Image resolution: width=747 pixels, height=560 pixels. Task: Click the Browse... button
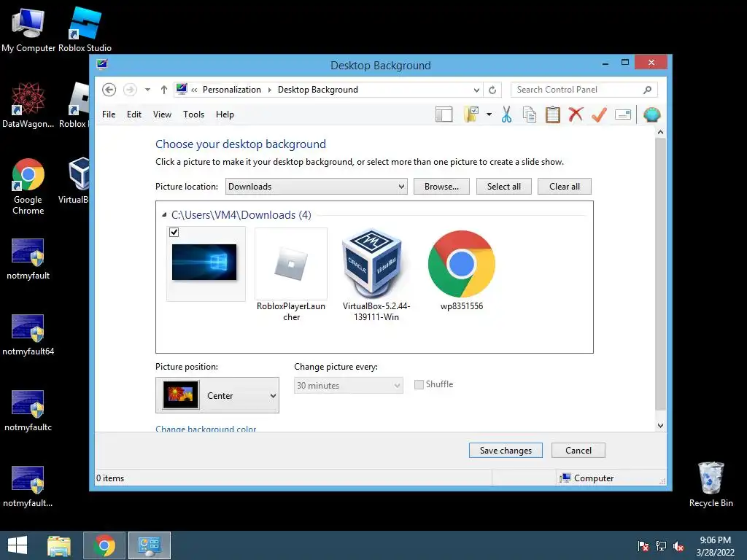tap(441, 187)
